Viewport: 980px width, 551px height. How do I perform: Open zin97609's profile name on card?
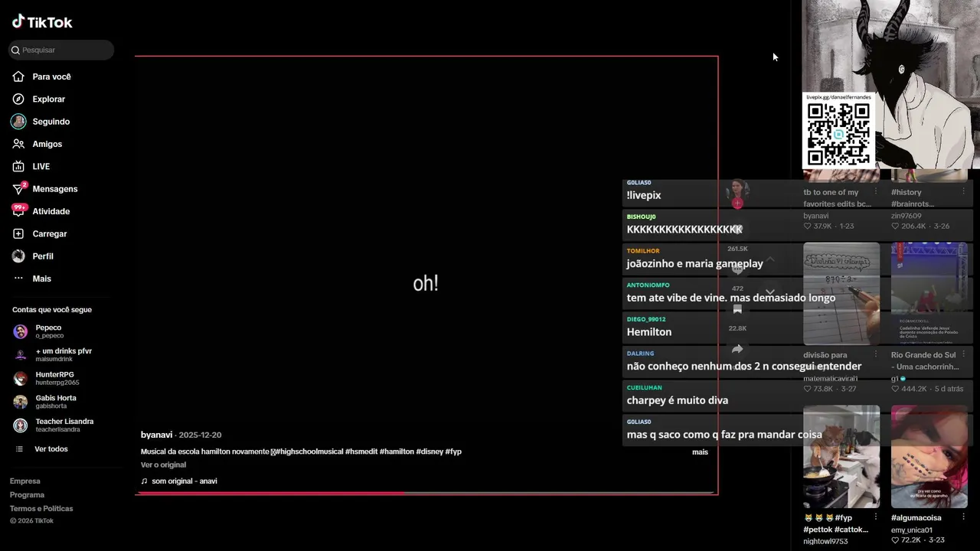pyautogui.click(x=906, y=216)
